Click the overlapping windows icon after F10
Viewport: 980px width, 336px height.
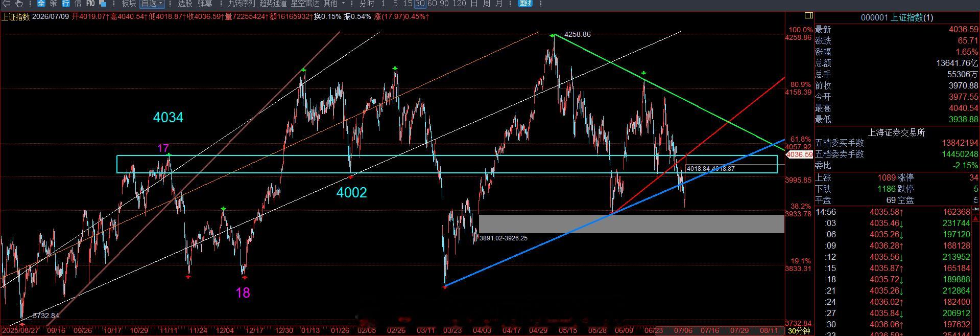pyautogui.click(x=103, y=3)
